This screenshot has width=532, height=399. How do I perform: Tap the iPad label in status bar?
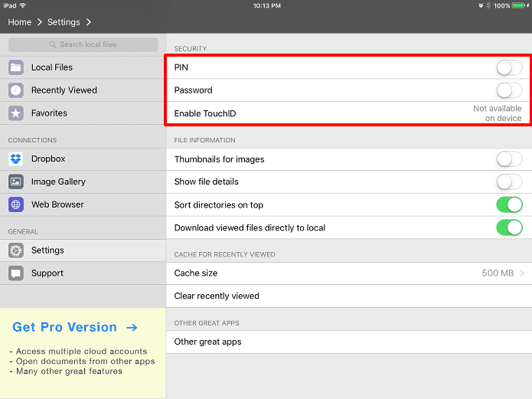click(10, 5)
